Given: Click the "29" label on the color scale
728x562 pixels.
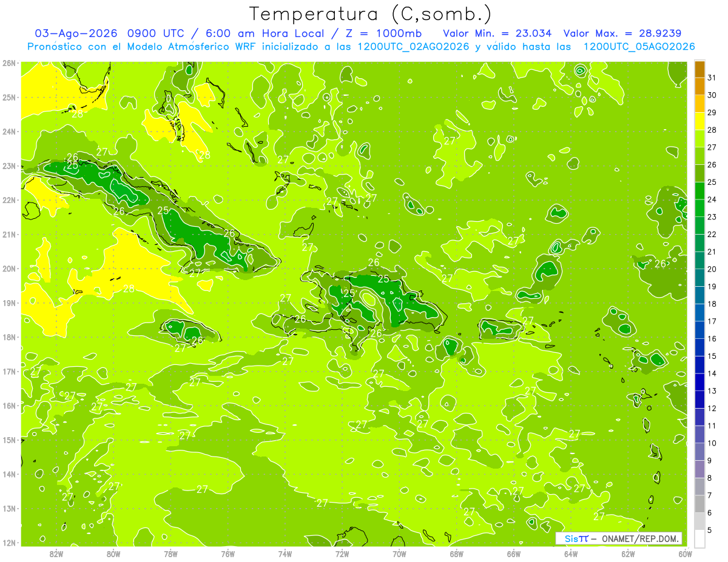Looking at the screenshot, I should [x=712, y=113].
